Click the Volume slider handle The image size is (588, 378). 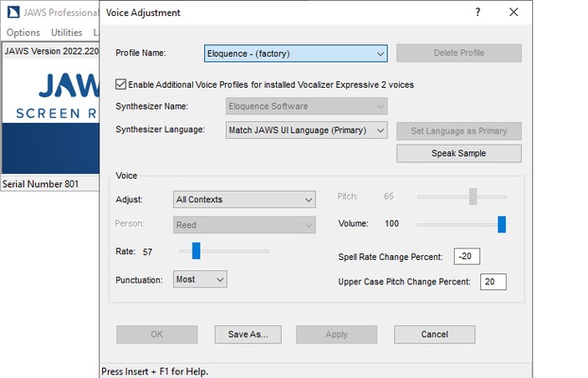click(502, 224)
